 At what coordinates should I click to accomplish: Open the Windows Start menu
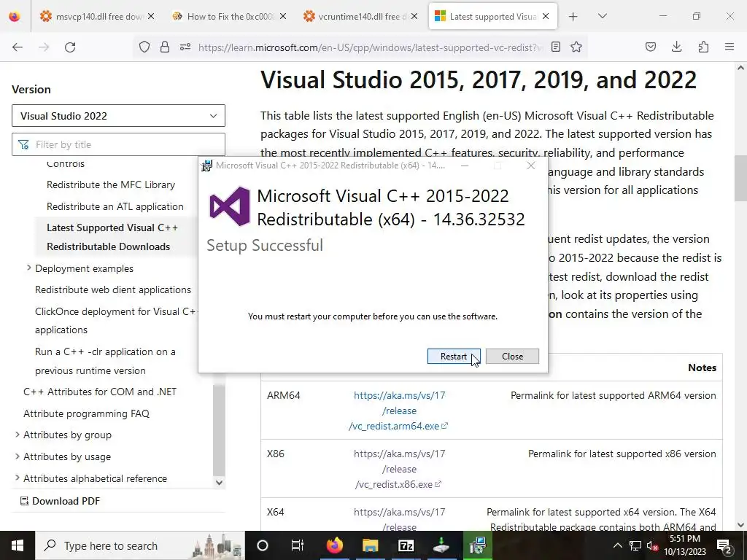[x=18, y=545]
